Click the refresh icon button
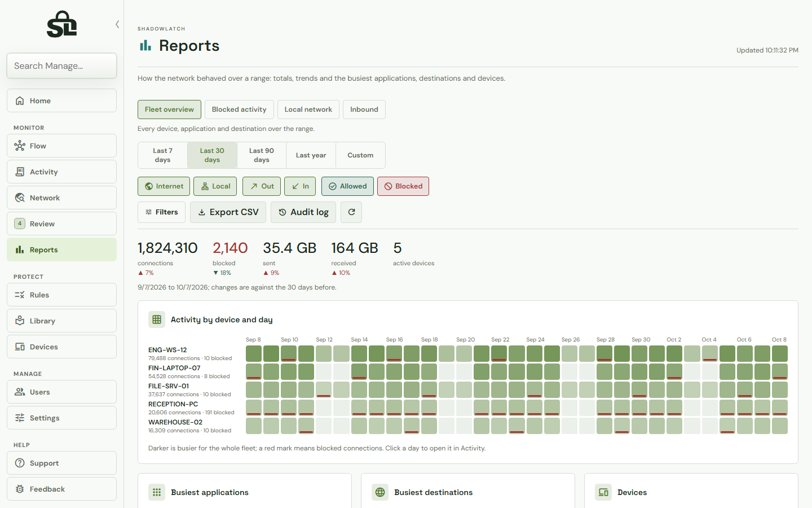Viewport: 812px width, 508px height. click(351, 212)
